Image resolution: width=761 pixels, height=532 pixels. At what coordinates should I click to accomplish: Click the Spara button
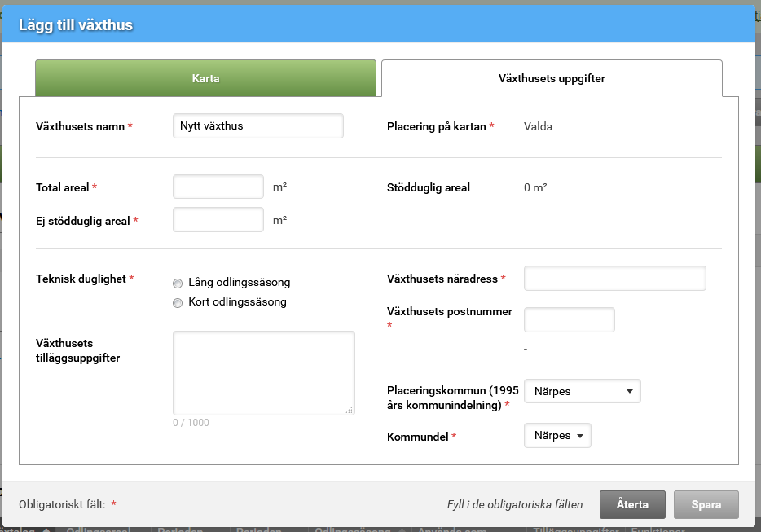[x=706, y=504]
